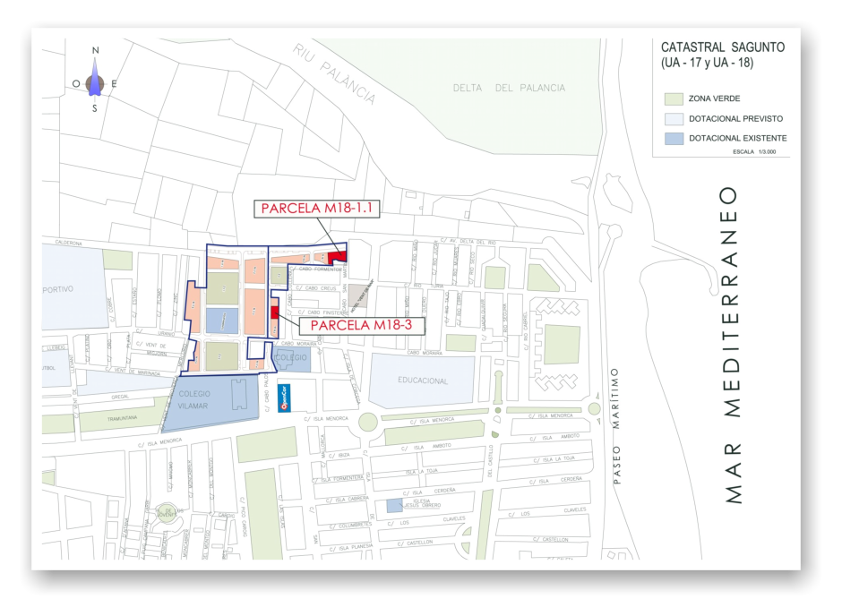842x616 pixels.
Task: Click the DOTACIONAL EXISTENTE legend text
Action: [738, 139]
